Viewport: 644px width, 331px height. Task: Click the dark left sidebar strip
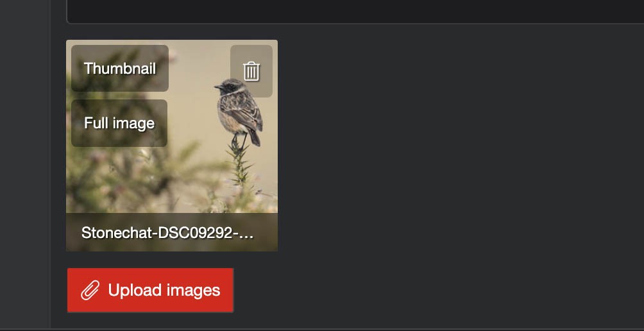pyautogui.click(x=25, y=164)
